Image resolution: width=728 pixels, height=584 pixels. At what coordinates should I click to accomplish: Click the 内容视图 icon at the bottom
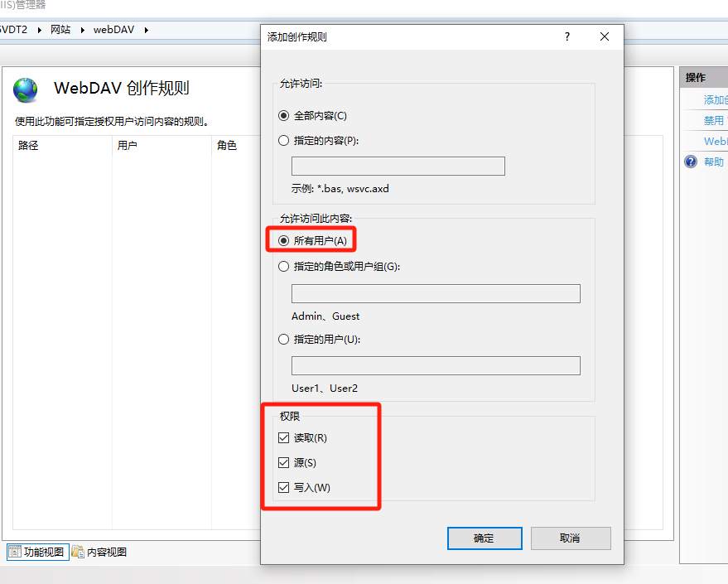[x=78, y=552]
